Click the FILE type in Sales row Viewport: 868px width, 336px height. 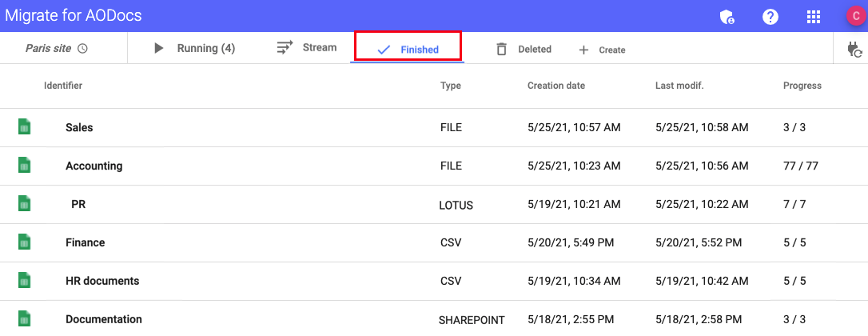pyautogui.click(x=451, y=127)
